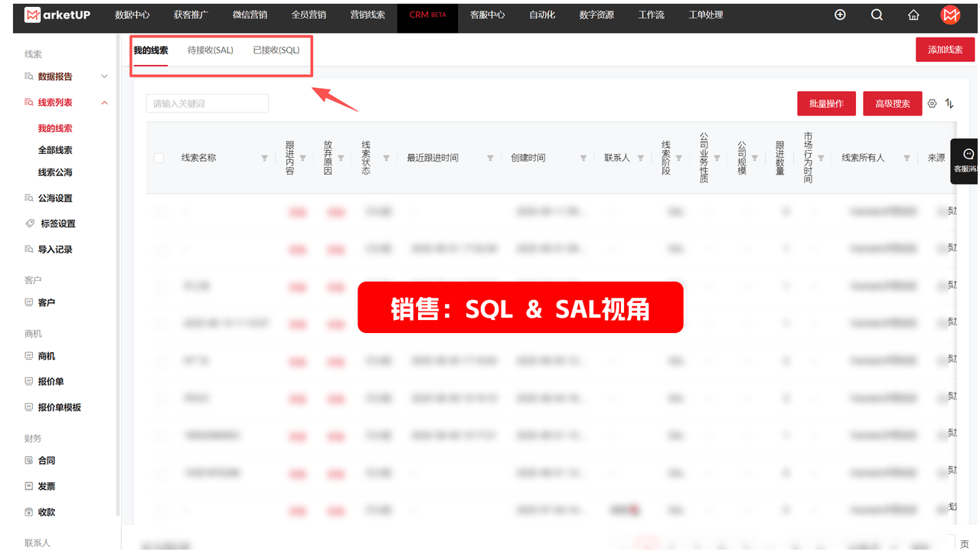Click the 请输入关键词 search input field

(x=207, y=103)
